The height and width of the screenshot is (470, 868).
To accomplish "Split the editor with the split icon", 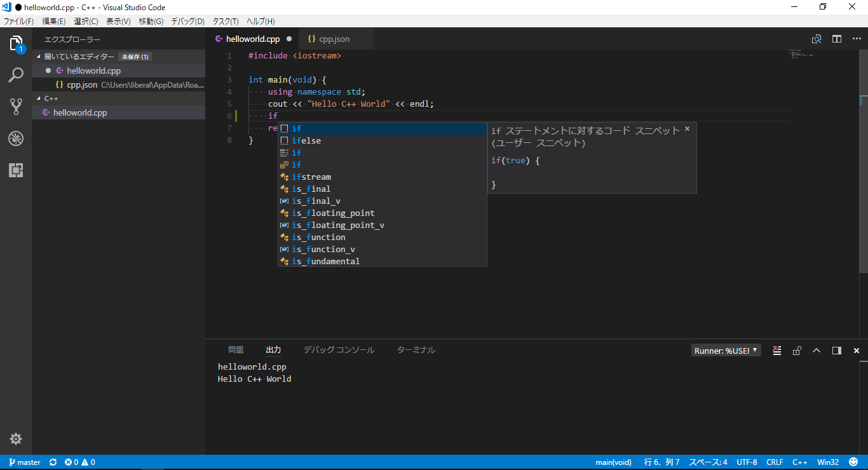I will (837, 39).
